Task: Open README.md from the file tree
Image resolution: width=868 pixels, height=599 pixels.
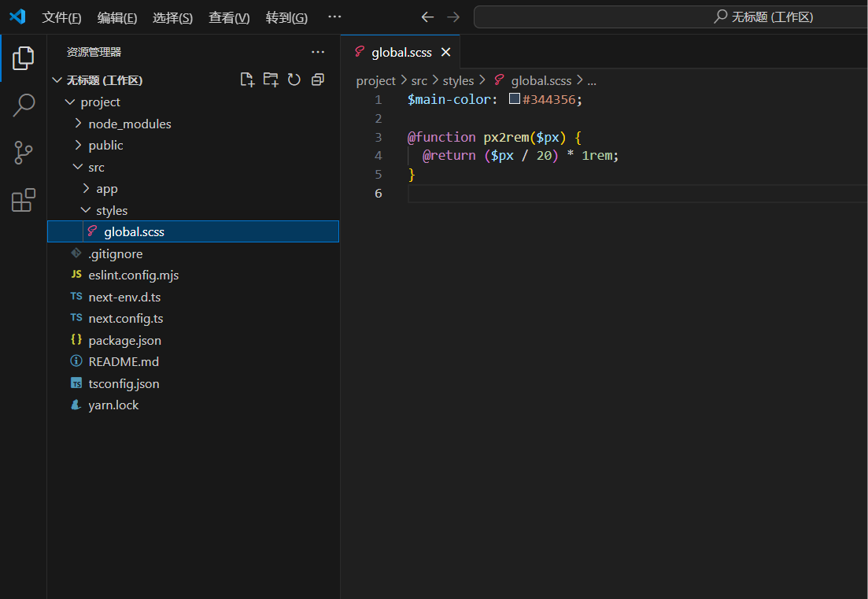Action: click(194, 361)
